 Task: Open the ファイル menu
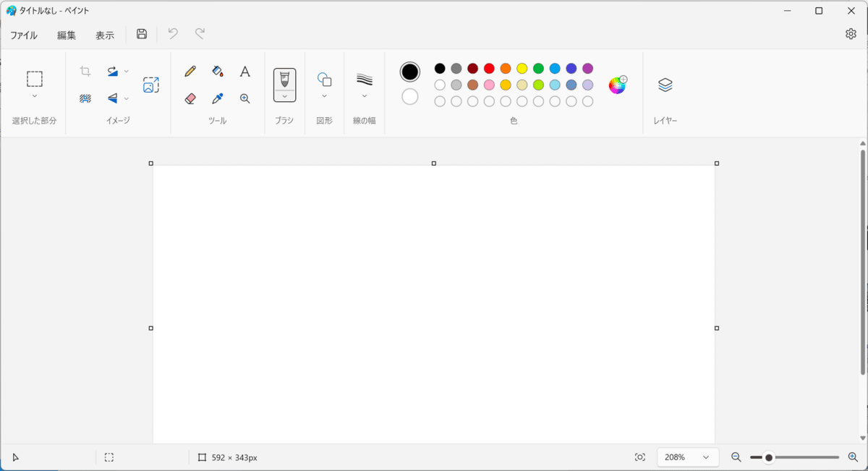(x=24, y=35)
